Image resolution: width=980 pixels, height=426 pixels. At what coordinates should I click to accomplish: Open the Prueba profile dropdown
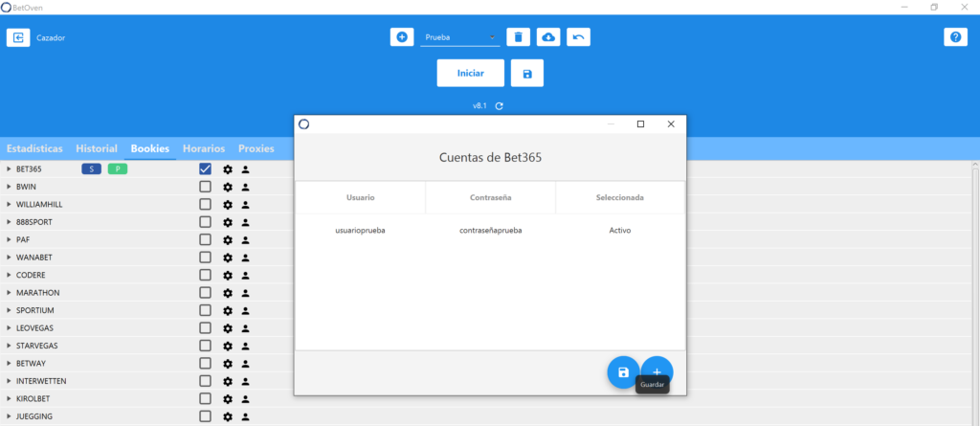coord(460,37)
